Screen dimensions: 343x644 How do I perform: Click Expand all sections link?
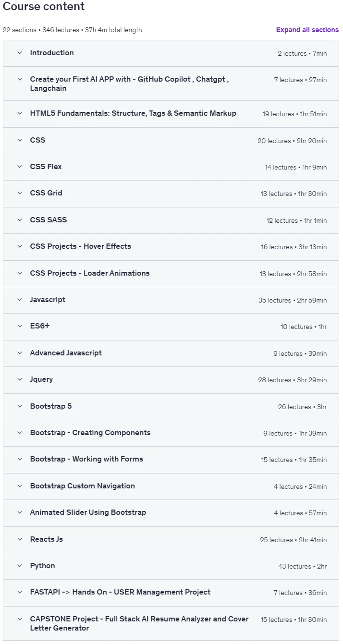pos(307,30)
